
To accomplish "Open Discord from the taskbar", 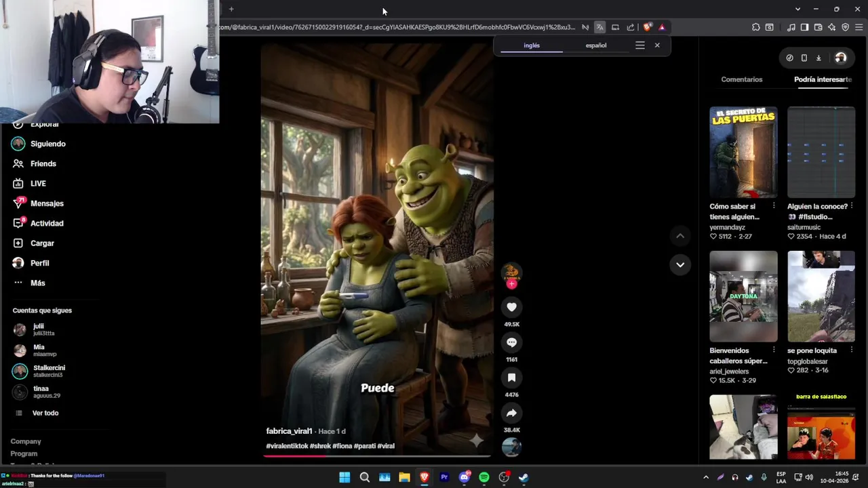I will [x=465, y=477].
